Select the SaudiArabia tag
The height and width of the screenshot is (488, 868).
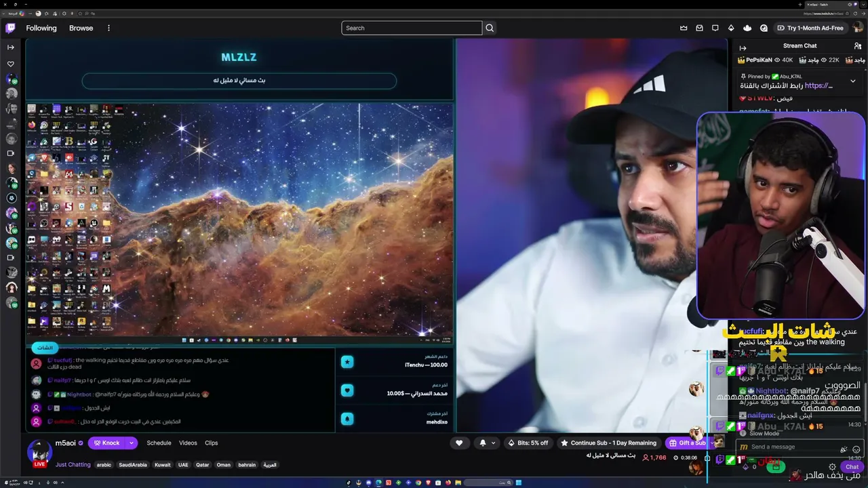[x=133, y=465]
